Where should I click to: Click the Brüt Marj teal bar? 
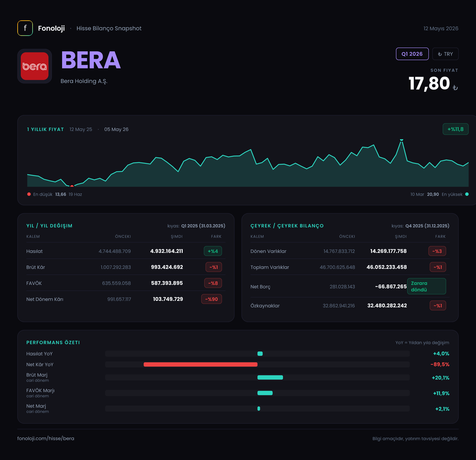(270, 377)
